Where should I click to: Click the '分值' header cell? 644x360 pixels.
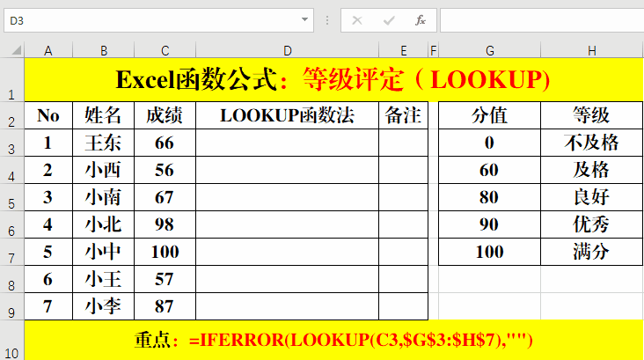(x=489, y=115)
